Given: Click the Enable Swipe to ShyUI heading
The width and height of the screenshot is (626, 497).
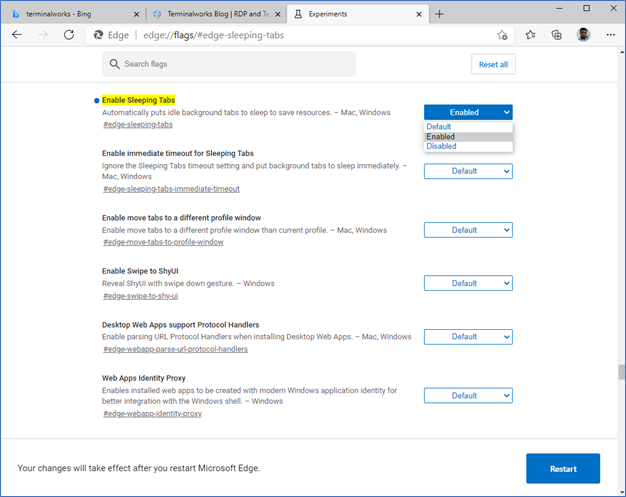Looking at the screenshot, I should click(140, 271).
